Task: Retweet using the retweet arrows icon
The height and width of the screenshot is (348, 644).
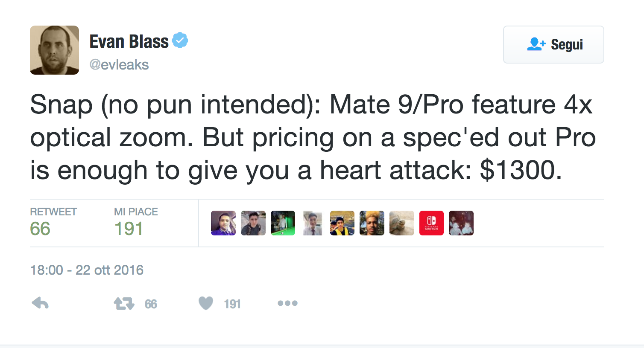Action: 124,304
